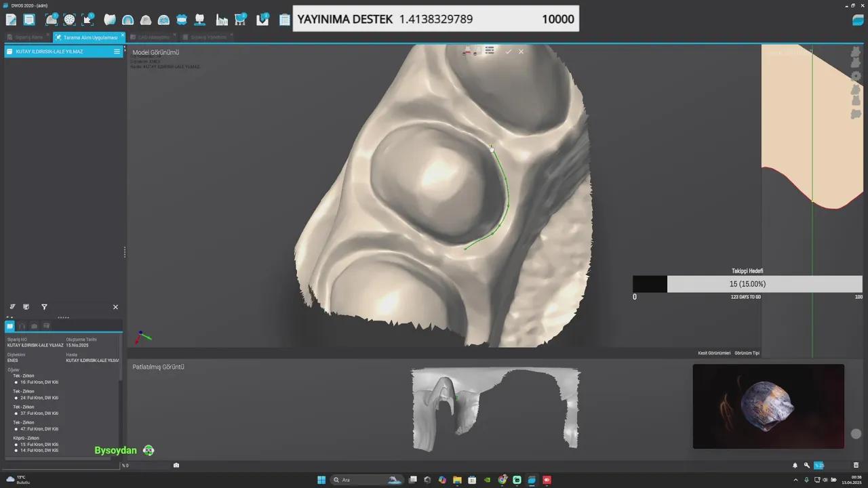
Task: Click the new order document icon
Action: coord(11,20)
